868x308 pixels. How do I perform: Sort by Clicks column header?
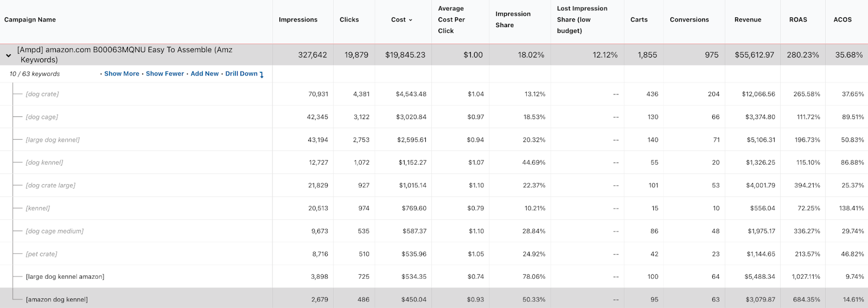pos(349,20)
